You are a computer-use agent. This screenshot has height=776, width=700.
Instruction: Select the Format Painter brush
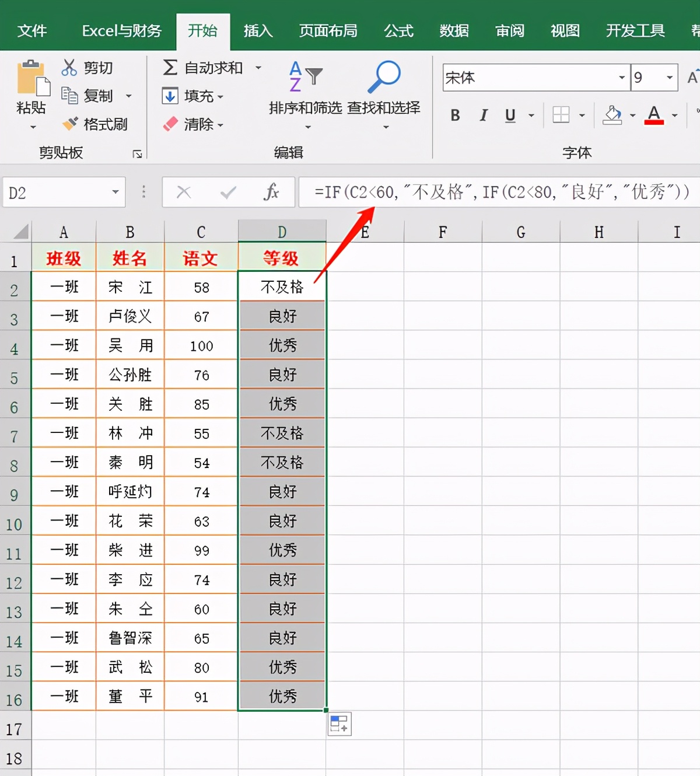[x=71, y=124]
